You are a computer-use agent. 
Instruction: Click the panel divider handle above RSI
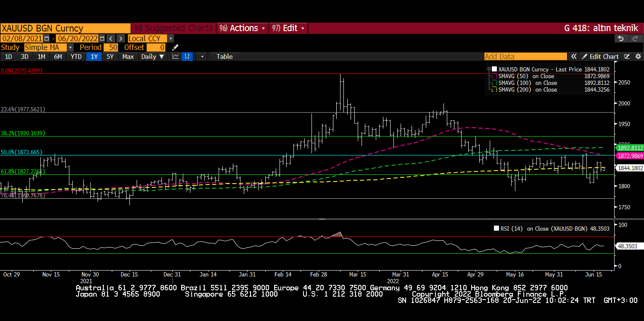[x=322, y=219]
